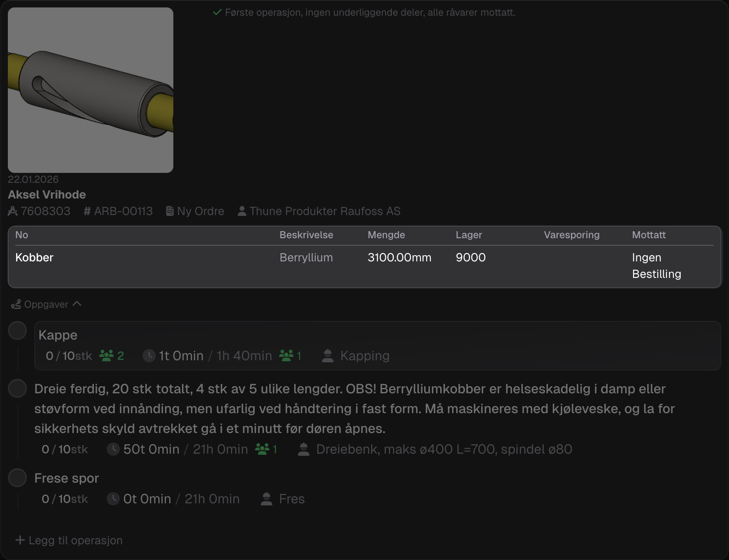Viewport: 729px width, 560px height.
Task: Click Legg til operasjon
Action: tap(69, 540)
